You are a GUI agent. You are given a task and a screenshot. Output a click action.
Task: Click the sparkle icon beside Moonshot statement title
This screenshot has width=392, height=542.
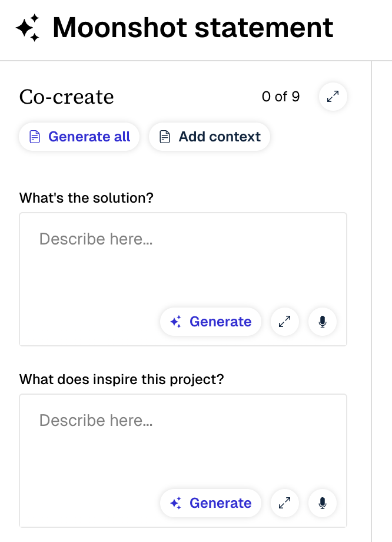(x=28, y=28)
